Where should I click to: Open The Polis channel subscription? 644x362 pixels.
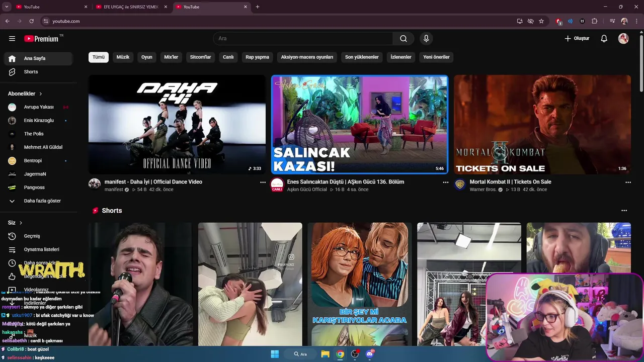[39, 134]
